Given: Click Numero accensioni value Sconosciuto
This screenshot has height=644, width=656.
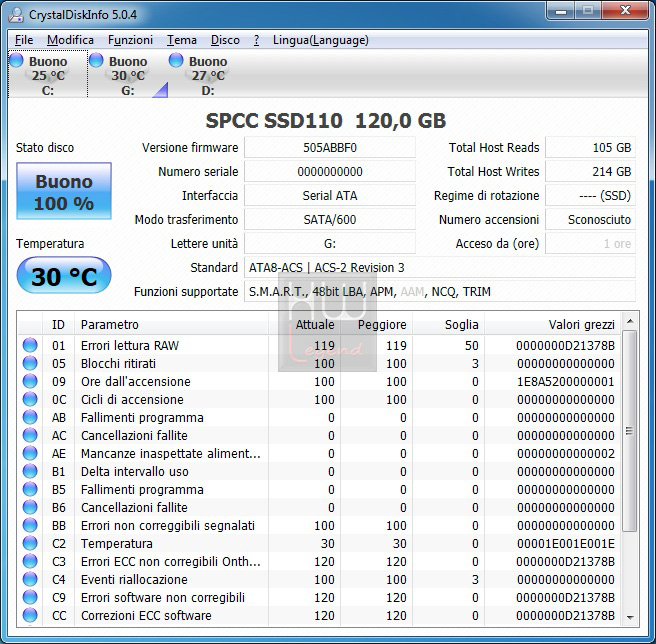Looking at the screenshot, I should 591,220.
